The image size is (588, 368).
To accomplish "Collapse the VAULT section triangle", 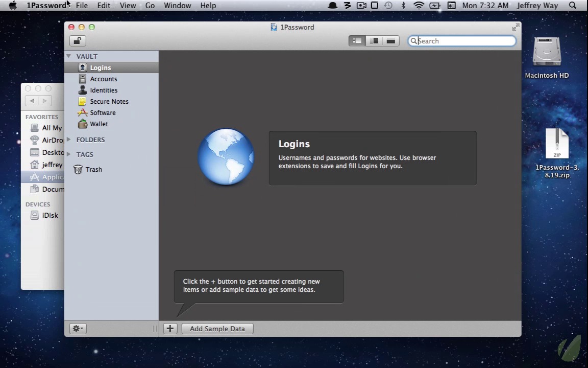I will (x=68, y=56).
